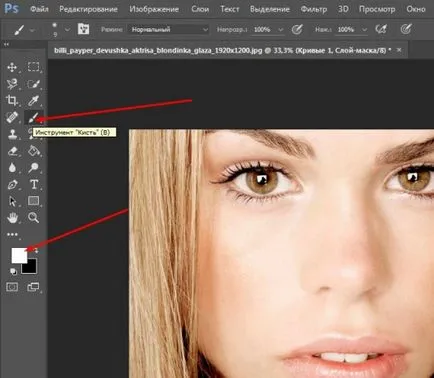This screenshot has width=434, height=378.
Task: Close the billi_payper document tab
Action: [399, 50]
